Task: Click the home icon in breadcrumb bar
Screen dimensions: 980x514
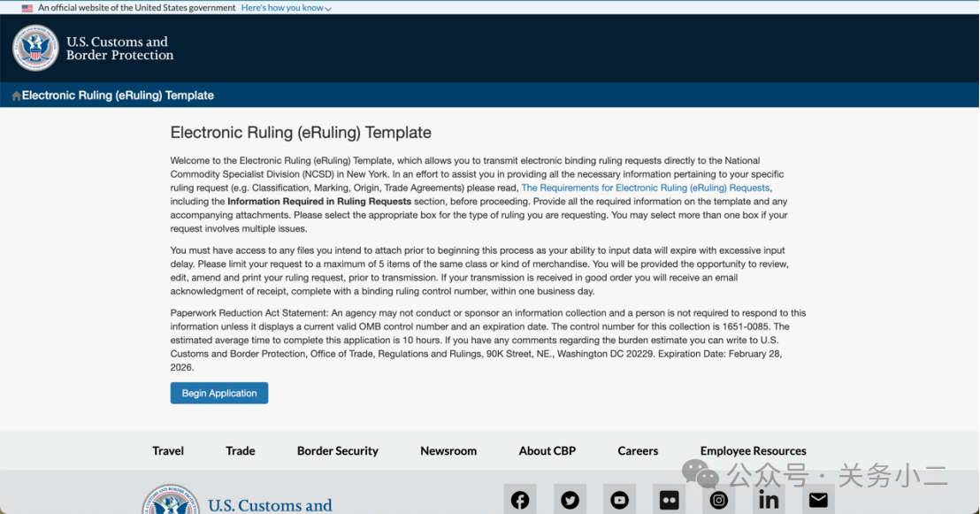Action: [16, 96]
